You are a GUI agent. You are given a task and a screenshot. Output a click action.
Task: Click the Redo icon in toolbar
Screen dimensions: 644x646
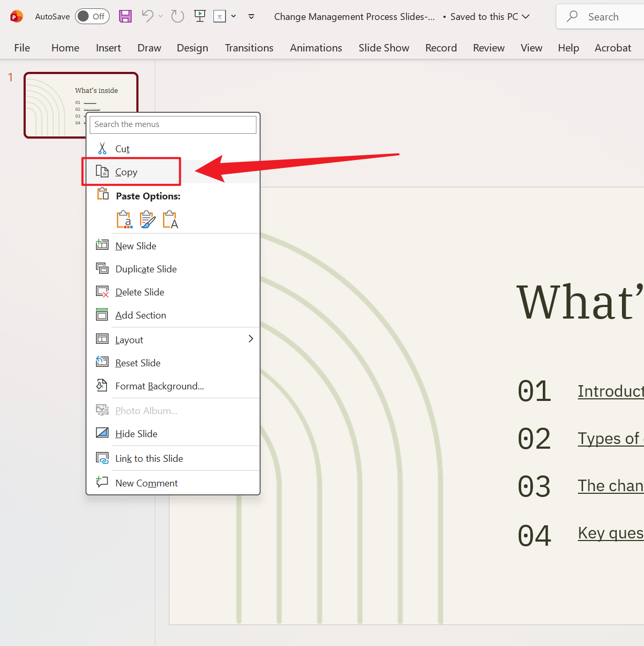[x=178, y=16]
